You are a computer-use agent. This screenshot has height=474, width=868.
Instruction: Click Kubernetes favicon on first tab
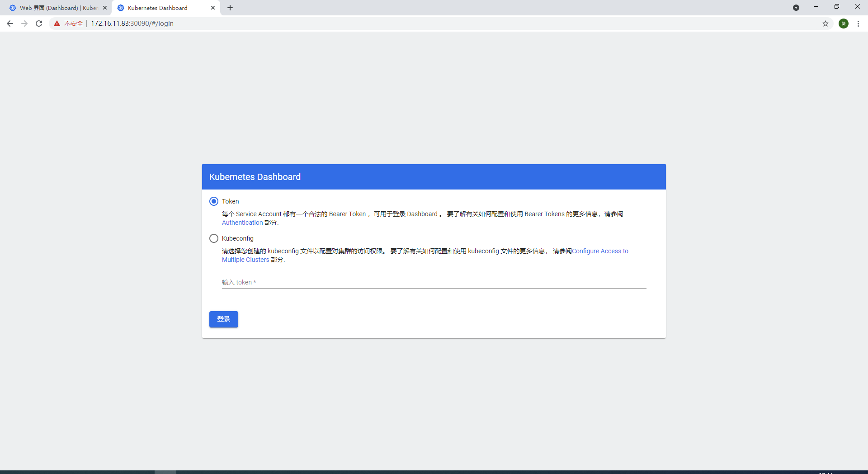(x=13, y=8)
